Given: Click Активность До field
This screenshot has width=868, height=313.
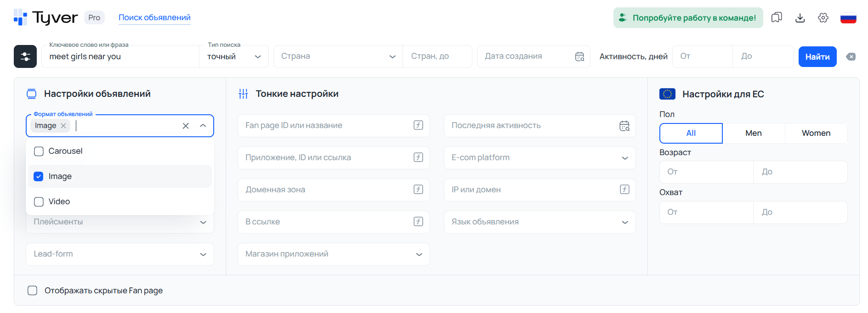Looking at the screenshot, I should (763, 56).
